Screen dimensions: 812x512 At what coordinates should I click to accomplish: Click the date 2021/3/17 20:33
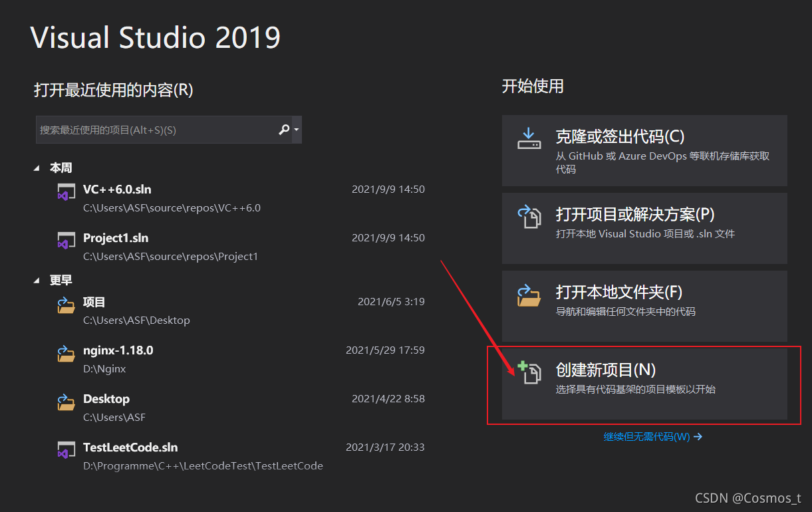[385, 448]
